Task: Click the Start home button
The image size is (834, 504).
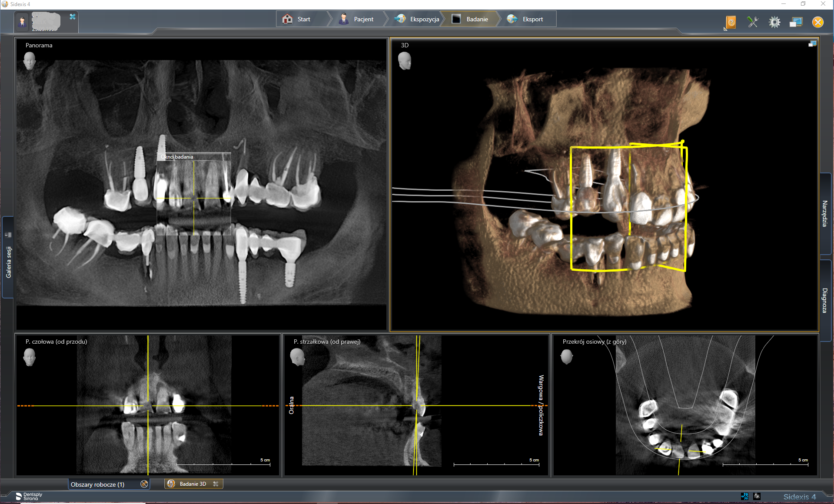Action: click(297, 19)
